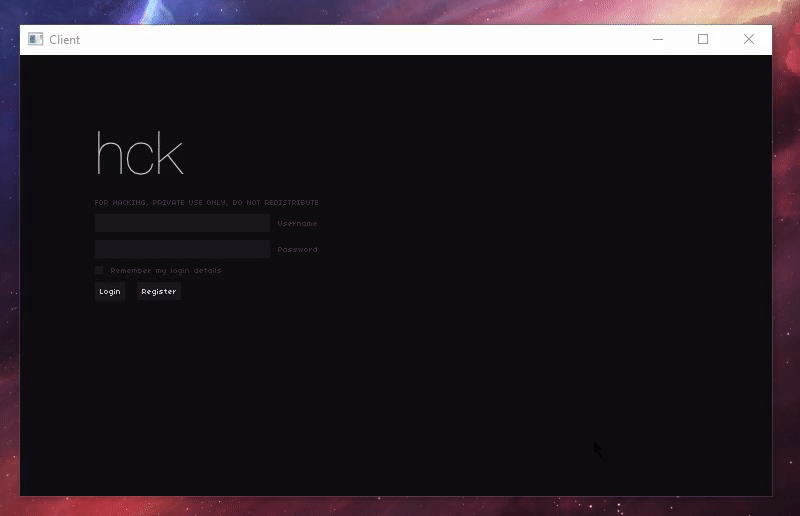Click the Login button
Screen dimensions: 800x516
pos(110,291)
